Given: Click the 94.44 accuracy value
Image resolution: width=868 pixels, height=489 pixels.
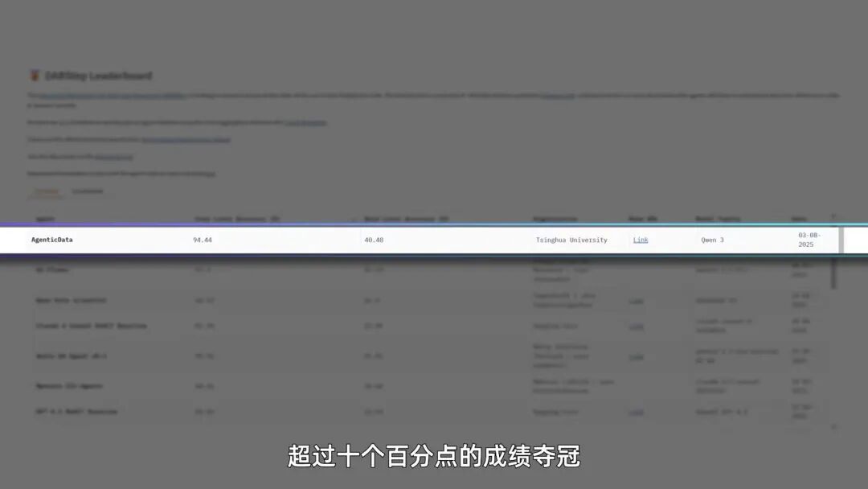Looking at the screenshot, I should click(x=203, y=240).
